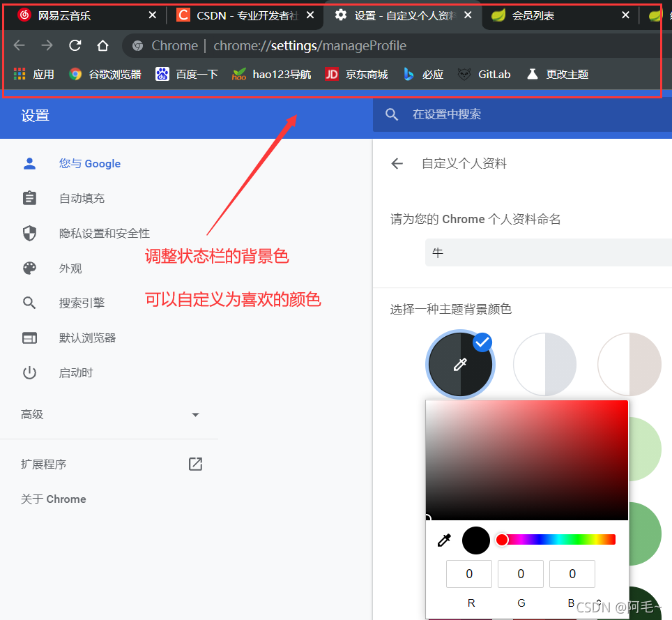672x620 pixels.
Task: Click the hue slider handle
Action: (502, 540)
